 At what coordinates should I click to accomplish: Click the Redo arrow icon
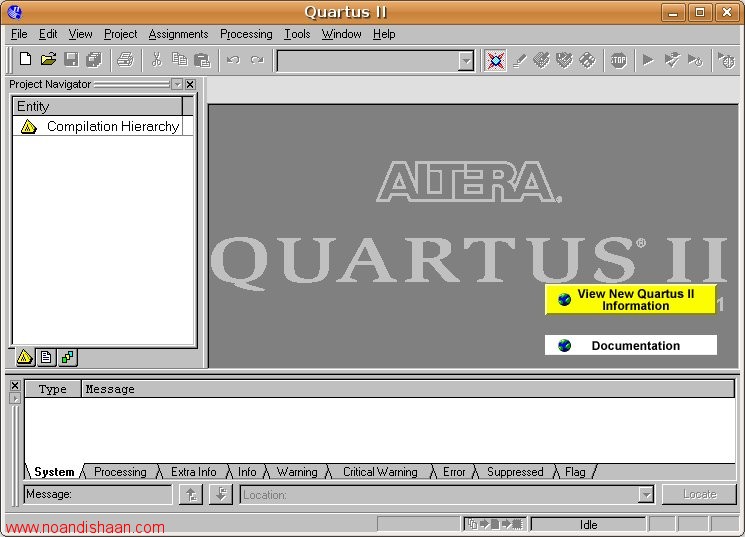(x=257, y=60)
